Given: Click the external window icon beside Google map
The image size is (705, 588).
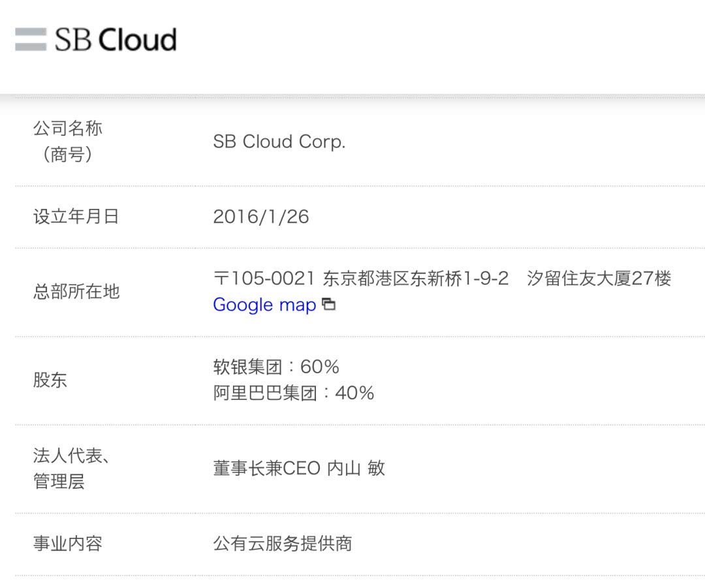Looking at the screenshot, I should (x=330, y=304).
